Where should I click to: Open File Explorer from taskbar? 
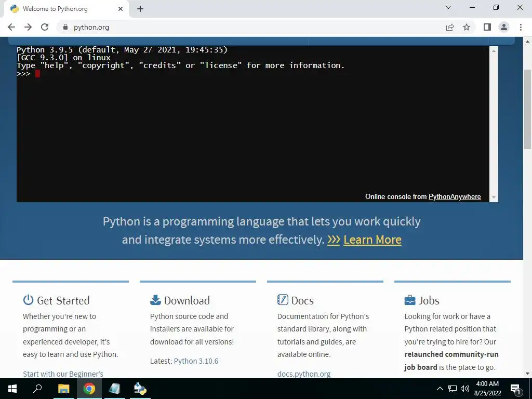(x=63, y=389)
